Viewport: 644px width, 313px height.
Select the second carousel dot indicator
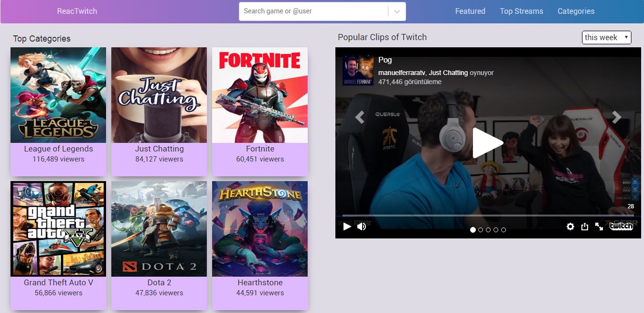[x=481, y=230]
